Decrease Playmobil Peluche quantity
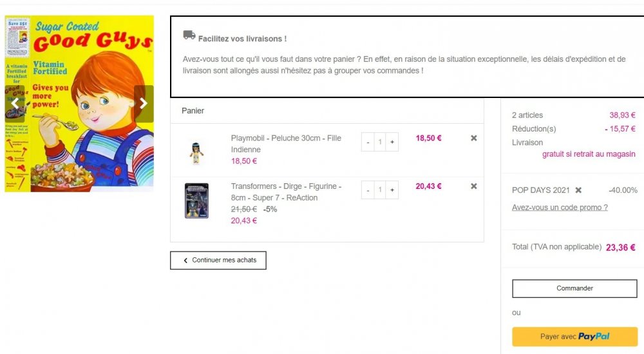Screen dimensions: 644x354 click(x=368, y=142)
